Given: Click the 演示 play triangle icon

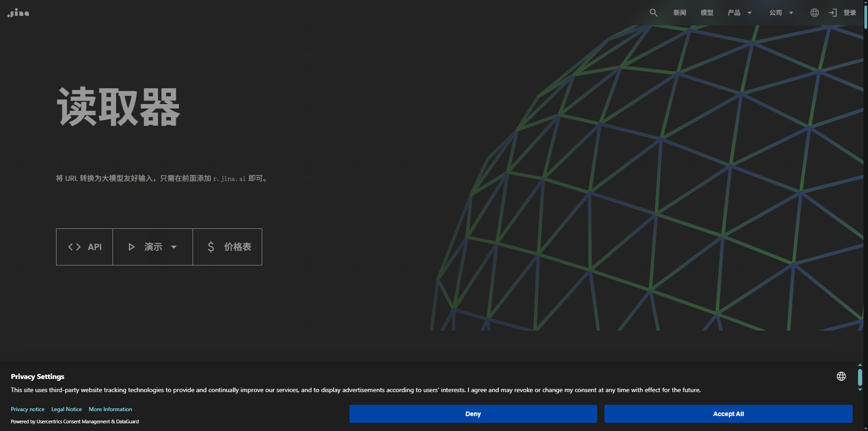Looking at the screenshot, I should 132,247.
